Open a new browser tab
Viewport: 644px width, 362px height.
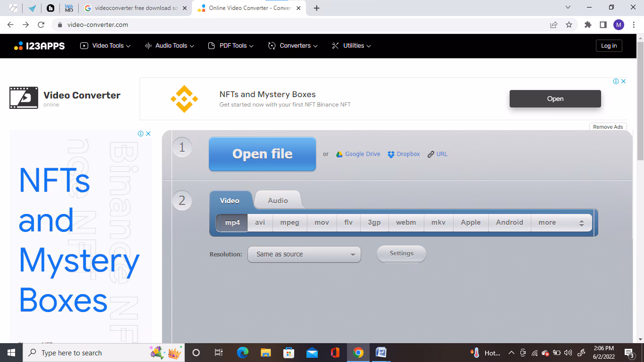(316, 8)
